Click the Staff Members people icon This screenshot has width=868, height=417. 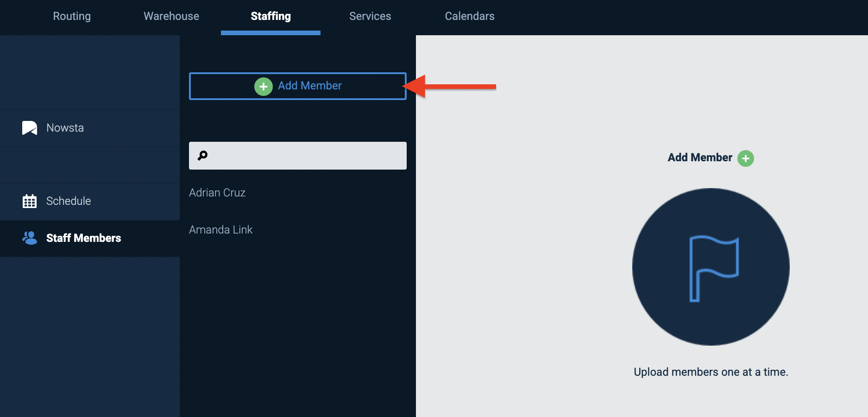30,238
